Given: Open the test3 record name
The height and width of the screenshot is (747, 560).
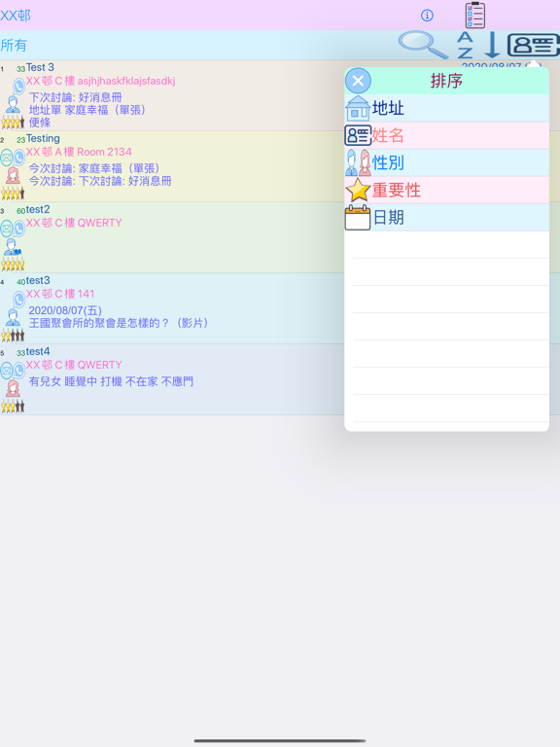Looking at the screenshot, I should tap(38, 280).
